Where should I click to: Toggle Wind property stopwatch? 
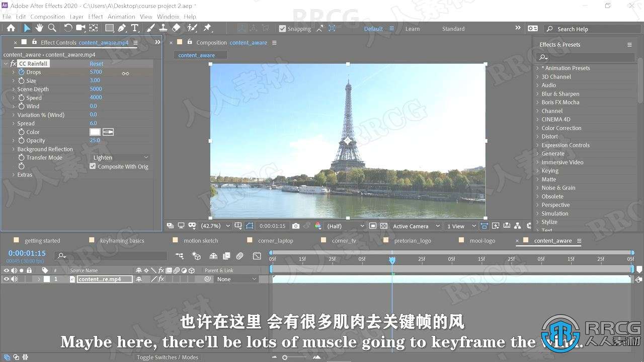coord(21,106)
